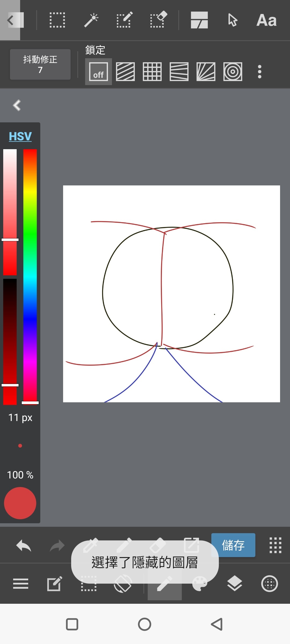Enable parallel lines snap guide
This screenshot has width=290, height=644.
click(125, 72)
